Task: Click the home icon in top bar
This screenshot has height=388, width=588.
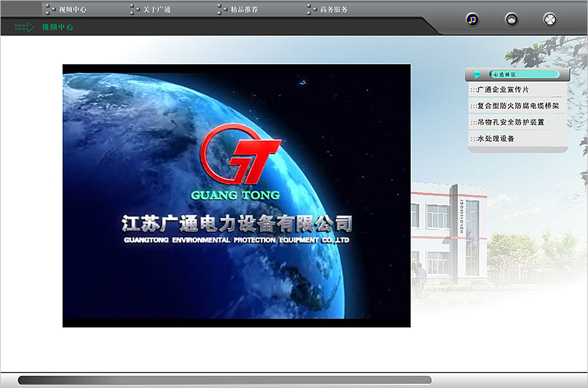Action: 511,20
